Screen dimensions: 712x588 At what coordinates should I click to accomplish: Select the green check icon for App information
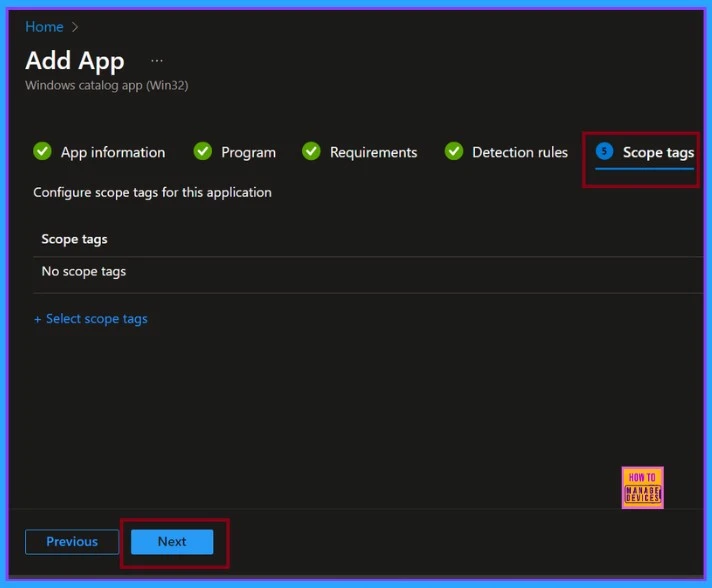coord(42,151)
